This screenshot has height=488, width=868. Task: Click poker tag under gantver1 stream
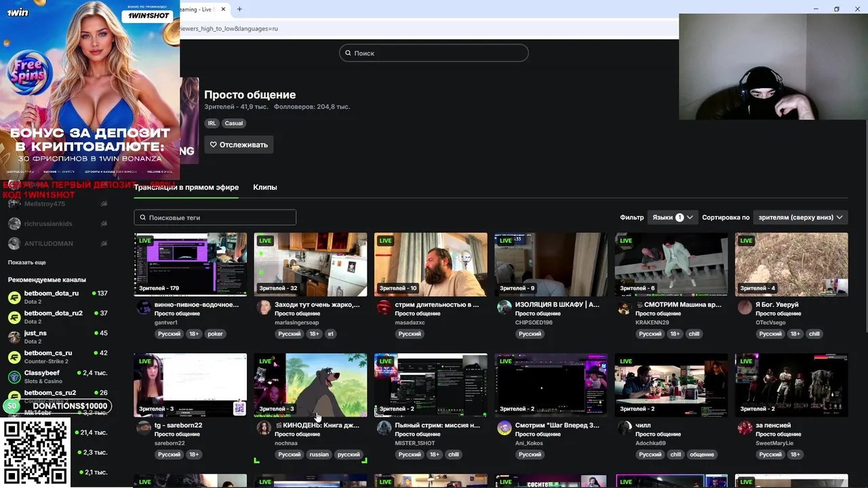tap(215, 334)
